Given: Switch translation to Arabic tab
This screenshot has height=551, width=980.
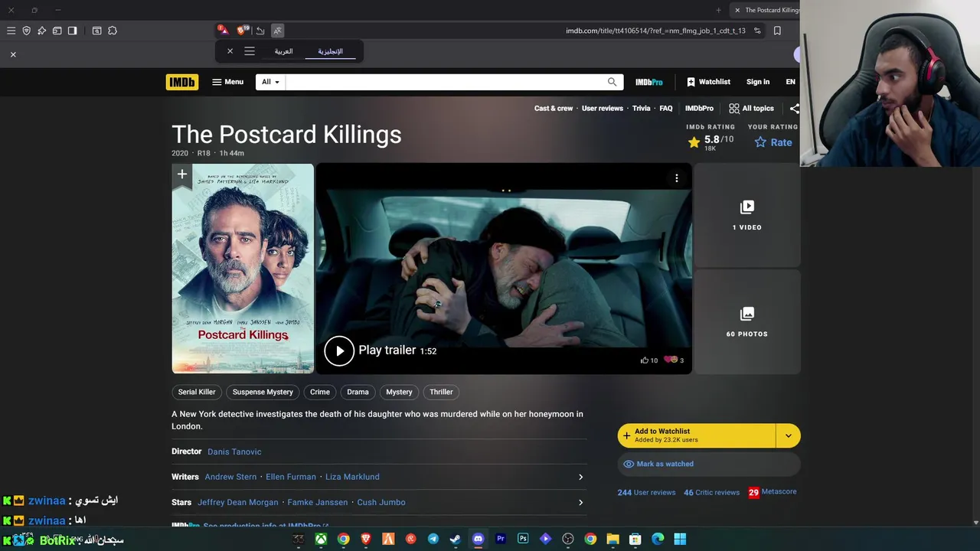Looking at the screenshot, I should (x=283, y=51).
